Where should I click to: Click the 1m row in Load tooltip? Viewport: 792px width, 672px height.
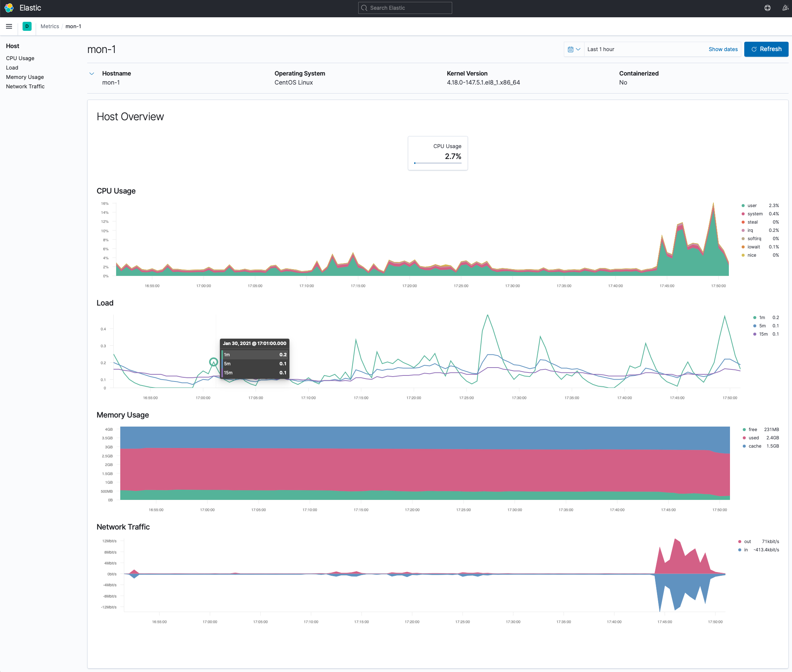point(255,355)
